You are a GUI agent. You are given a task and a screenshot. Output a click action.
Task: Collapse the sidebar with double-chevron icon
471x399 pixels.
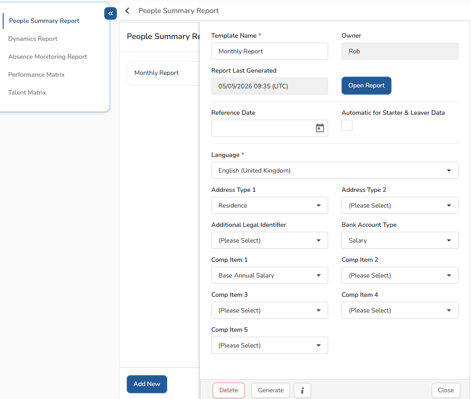110,13
